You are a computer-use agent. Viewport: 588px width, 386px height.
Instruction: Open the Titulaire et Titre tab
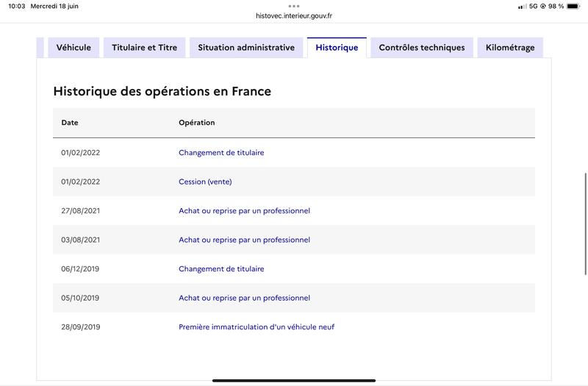click(x=144, y=48)
